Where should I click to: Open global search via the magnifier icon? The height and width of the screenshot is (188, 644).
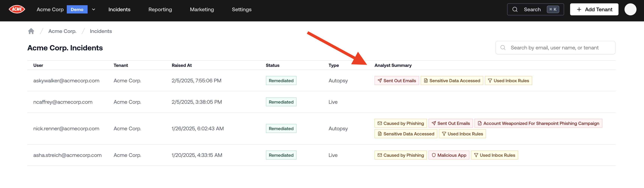[x=515, y=9]
